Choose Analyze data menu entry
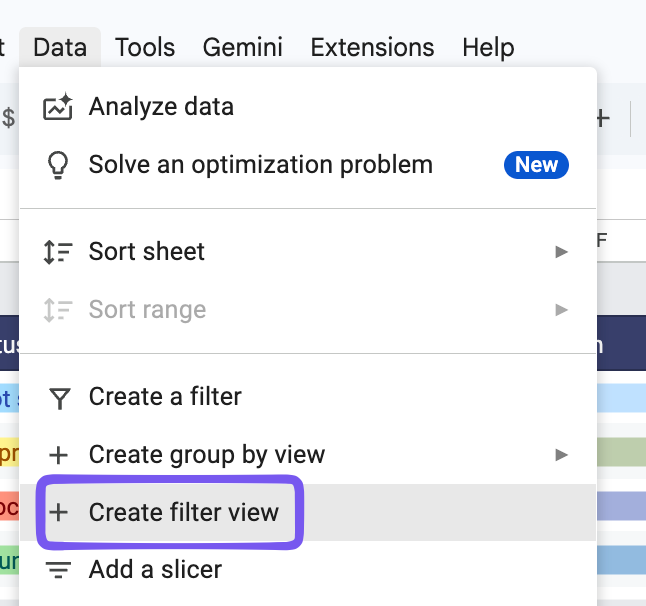 (308, 107)
